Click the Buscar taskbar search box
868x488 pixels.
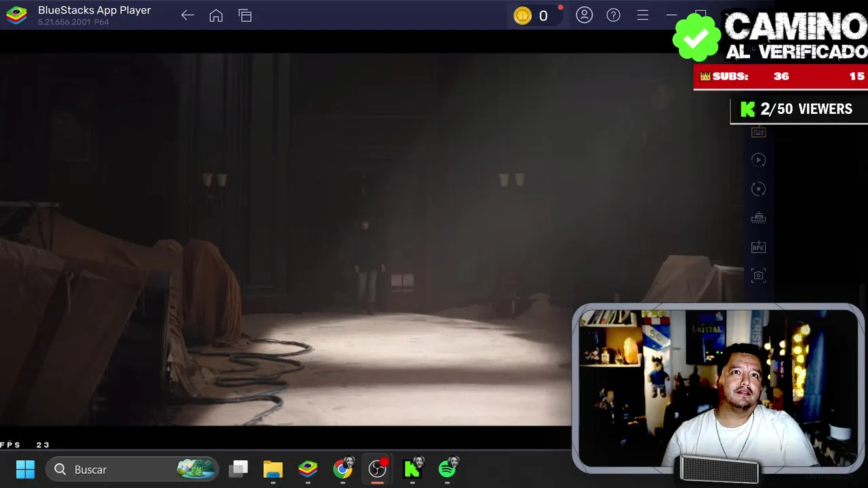[132, 469]
